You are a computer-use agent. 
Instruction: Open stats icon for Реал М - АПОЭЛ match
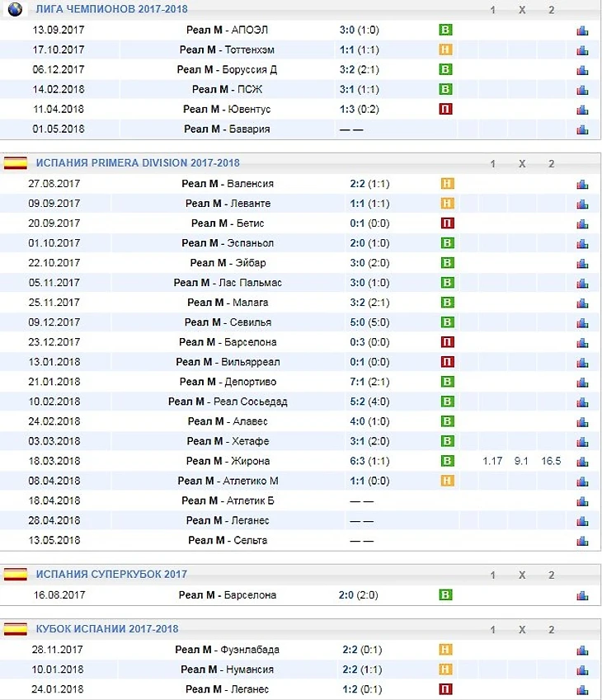pos(582,31)
